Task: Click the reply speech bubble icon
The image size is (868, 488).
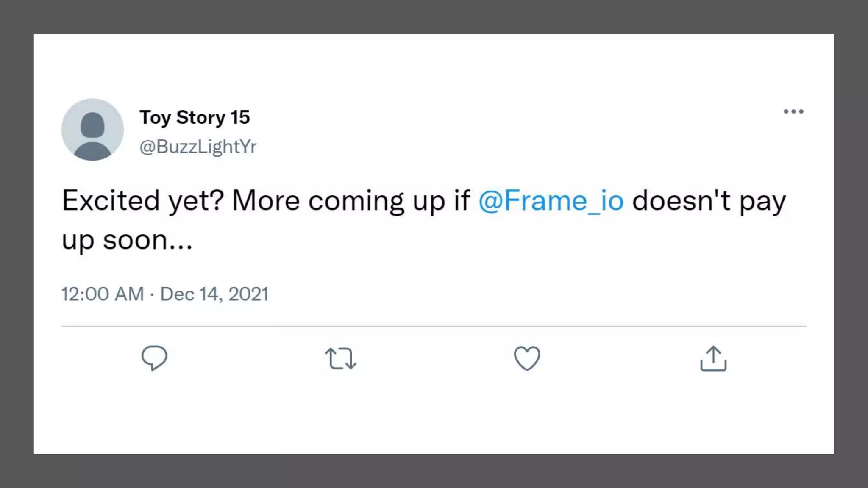Action: (154, 358)
